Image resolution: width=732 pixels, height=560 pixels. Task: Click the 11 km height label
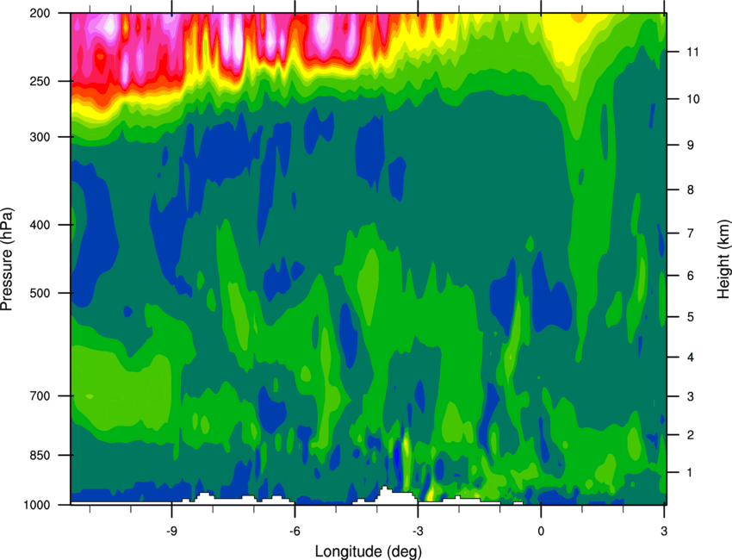click(692, 52)
